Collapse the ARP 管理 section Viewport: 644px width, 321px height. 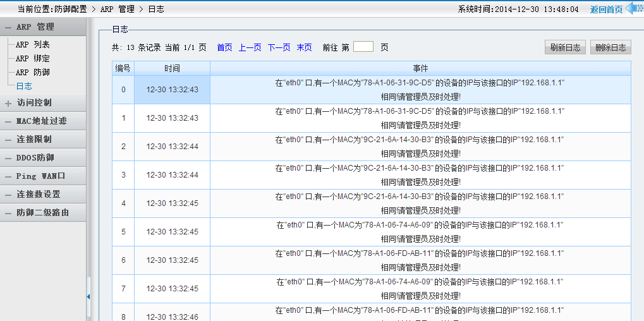35,27
